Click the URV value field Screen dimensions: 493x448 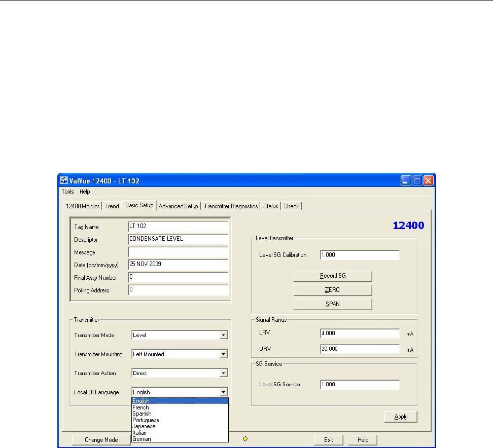coord(360,349)
